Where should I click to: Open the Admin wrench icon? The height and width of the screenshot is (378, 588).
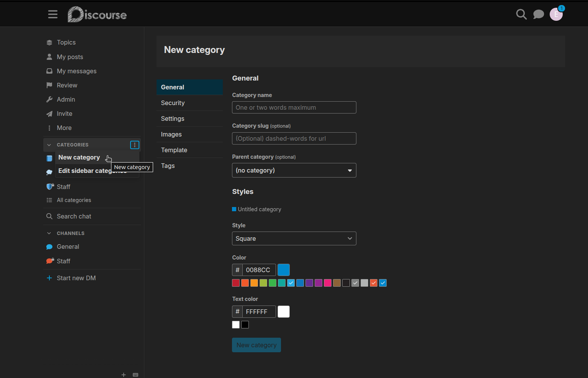(49, 99)
